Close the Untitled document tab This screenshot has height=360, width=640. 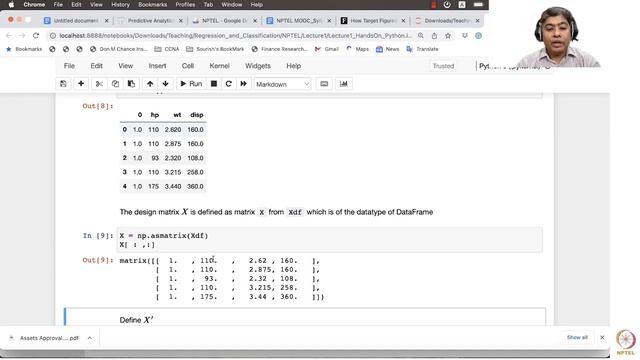click(x=107, y=20)
